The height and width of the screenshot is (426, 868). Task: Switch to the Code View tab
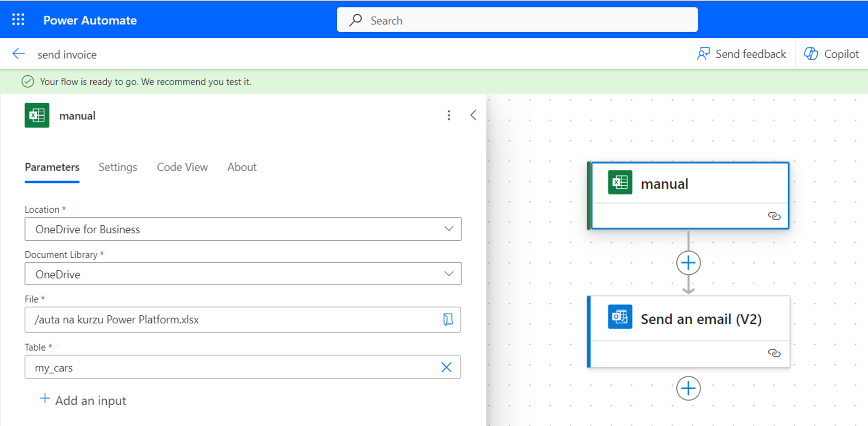182,167
